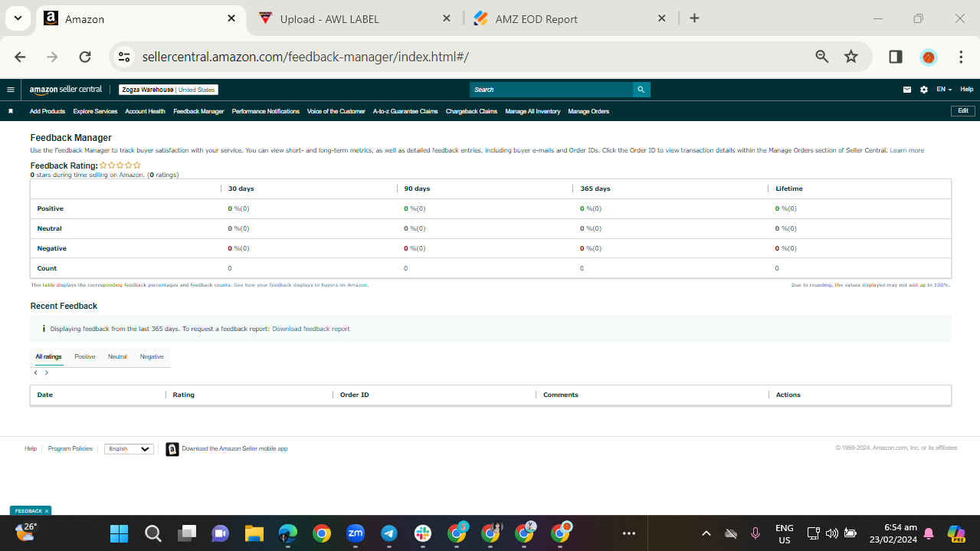This screenshot has height=551, width=980.
Task: Click the Edit button in nav bar
Action: pyautogui.click(x=963, y=111)
